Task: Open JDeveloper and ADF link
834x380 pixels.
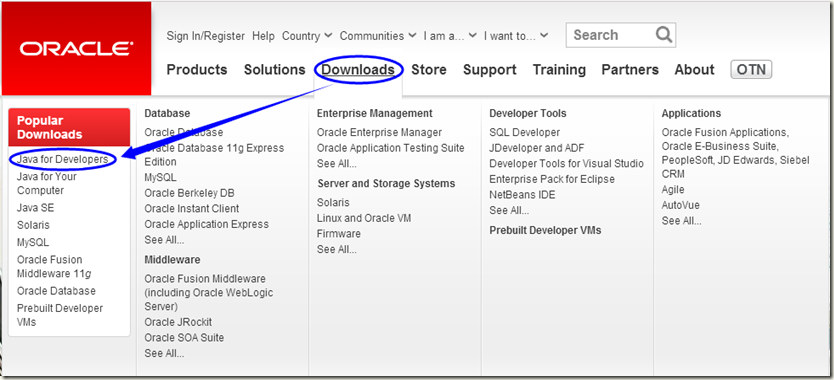Action: pyautogui.click(x=536, y=147)
